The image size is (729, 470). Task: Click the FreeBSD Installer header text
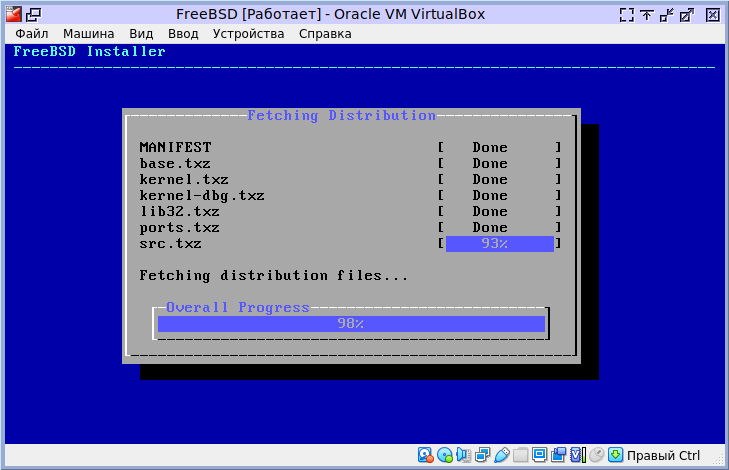pos(89,51)
